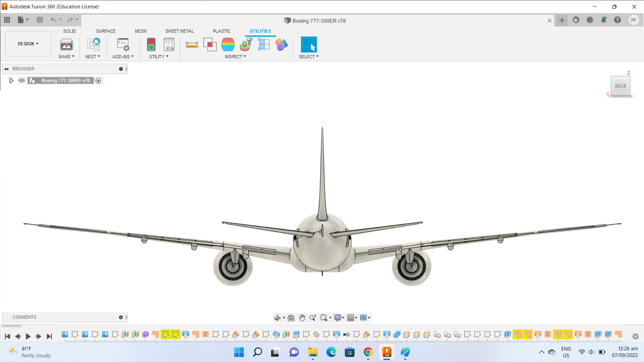The height and width of the screenshot is (362, 644).
Task: Open the Extensions icon in title bar
Action: pos(576,20)
